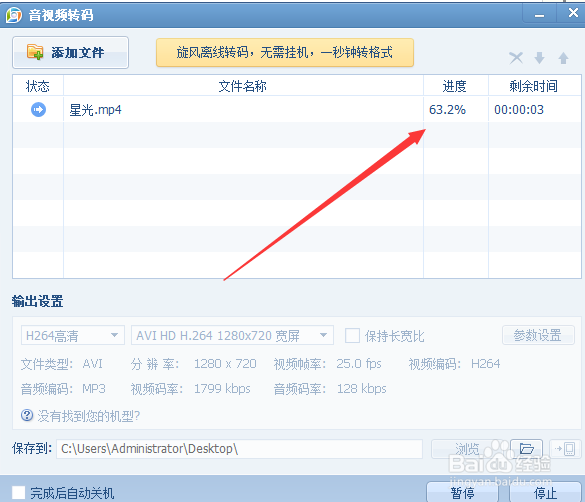The height and width of the screenshot is (502, 585).
Task: Click the 文件类型: AVI label
Action: 62,364
